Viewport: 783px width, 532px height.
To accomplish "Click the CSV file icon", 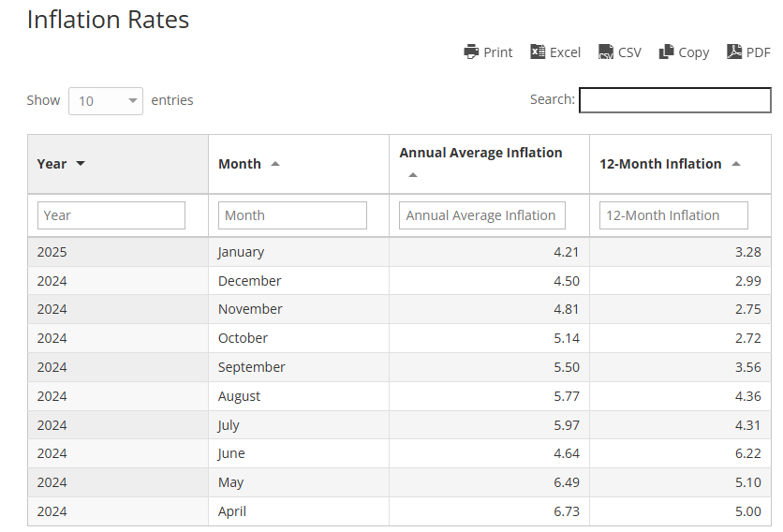I will pos(606,52).
